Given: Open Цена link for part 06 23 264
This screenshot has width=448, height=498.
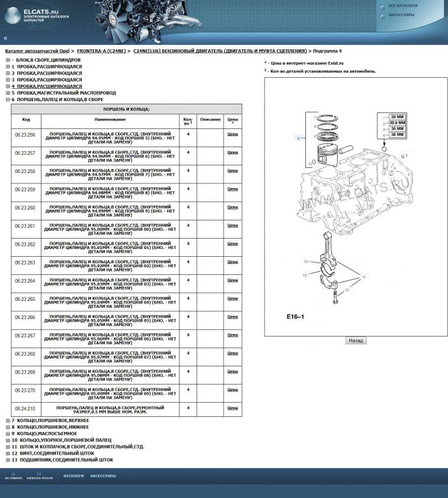Looking at the screenshot, I should [x=232, y=280].
